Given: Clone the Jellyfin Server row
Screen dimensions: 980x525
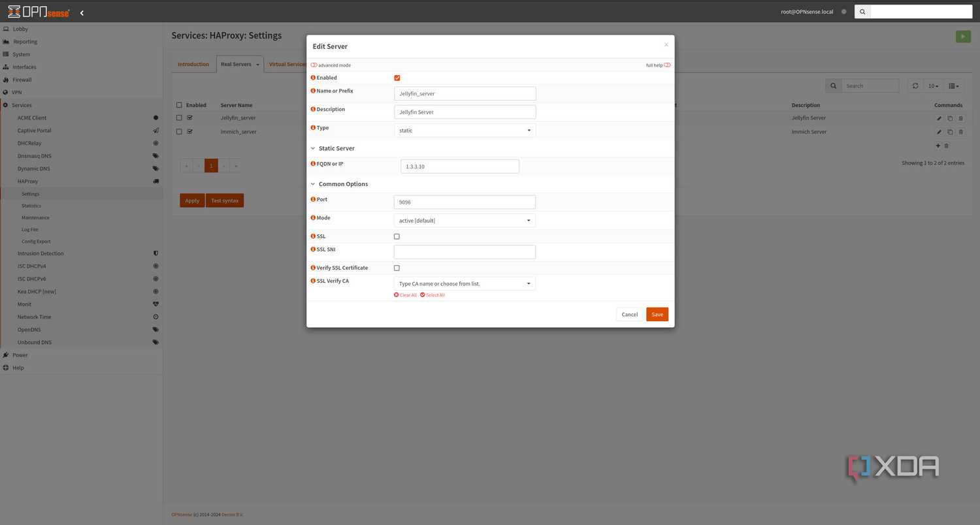Looking at the screenshot, I should 950,118.
